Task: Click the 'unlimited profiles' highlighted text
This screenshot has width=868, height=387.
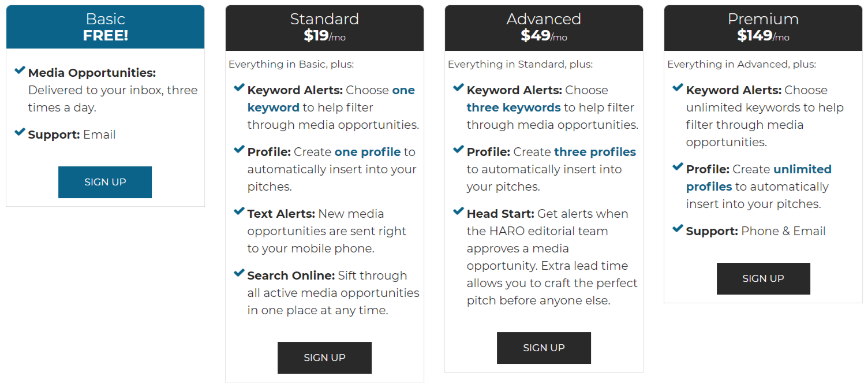Action: [x=759, y=178]
